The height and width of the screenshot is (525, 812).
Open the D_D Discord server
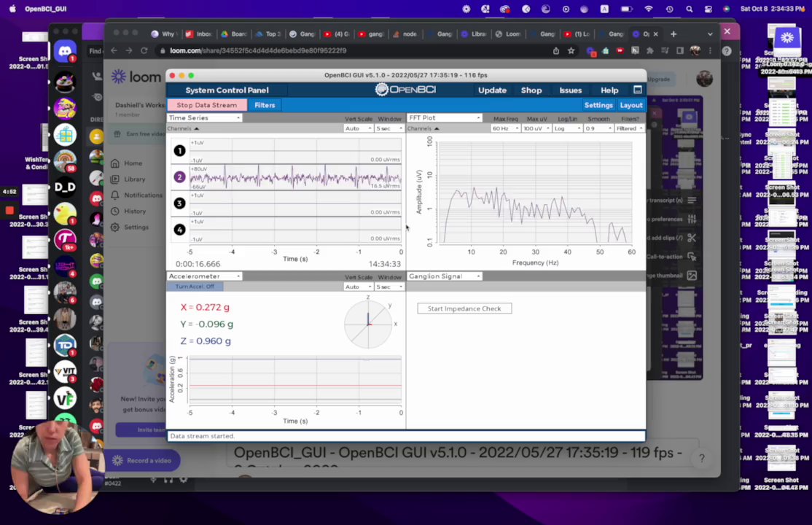click(65, 187)
